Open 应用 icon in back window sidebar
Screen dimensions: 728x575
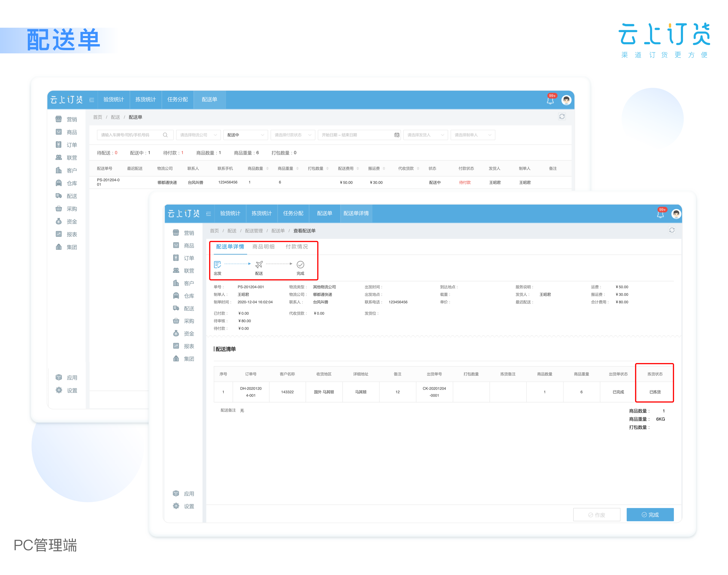59,377
